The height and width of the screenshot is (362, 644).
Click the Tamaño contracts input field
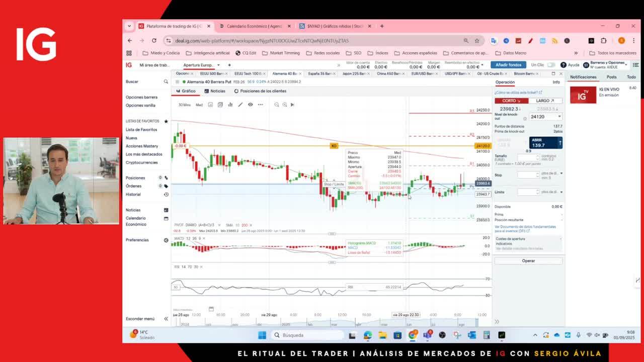click(528, 157)
